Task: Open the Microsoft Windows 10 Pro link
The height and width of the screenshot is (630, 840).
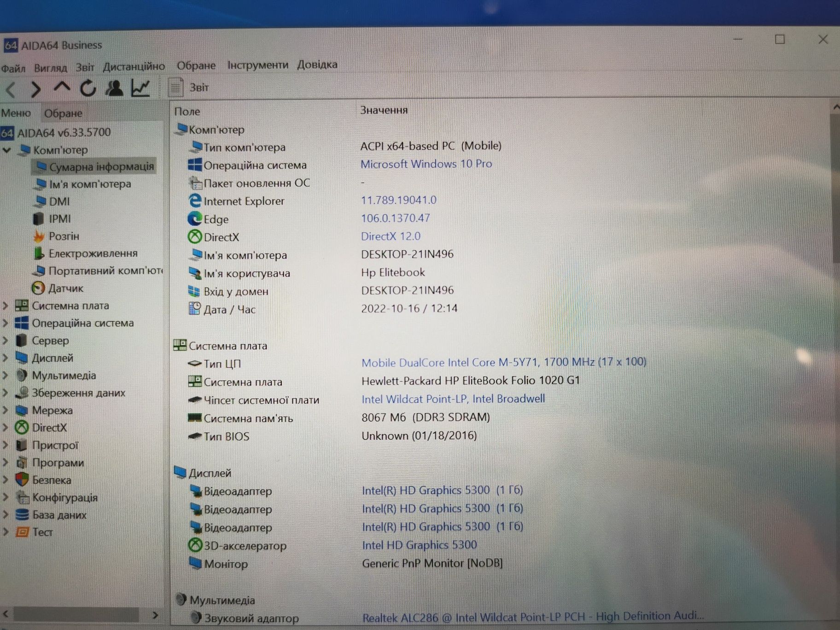Action: [426, 164]
